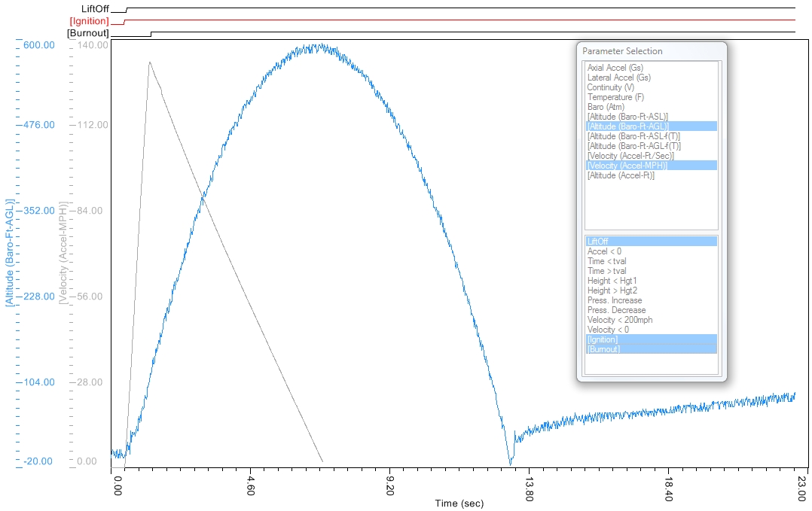The width and height of the screenshot is (812, 511).
Task: Select Press. Increase event
Action: click(x=614, y=300)
